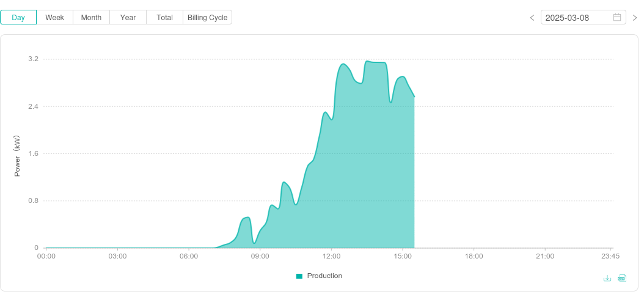Screen dimensions: 644x297
Task: Click the 18:00 x-axis tick label
Action: click(474, 256)
